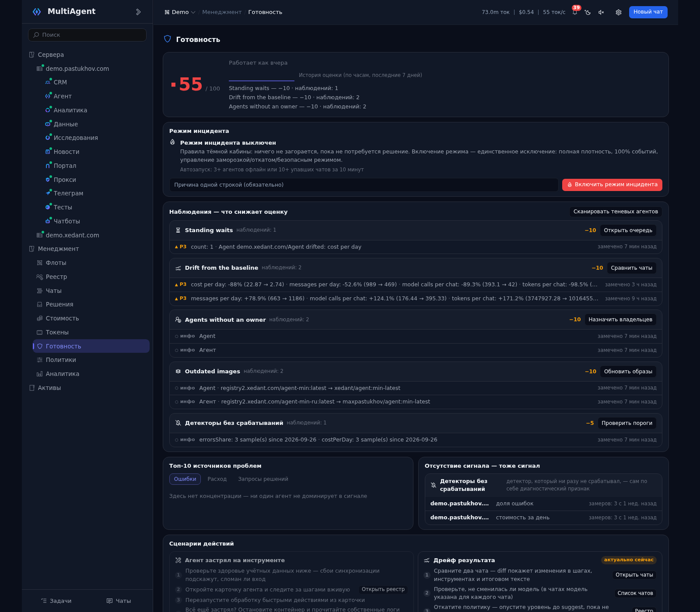Click the Аналитика agent icon under demo.pastukhov.com

48,110
